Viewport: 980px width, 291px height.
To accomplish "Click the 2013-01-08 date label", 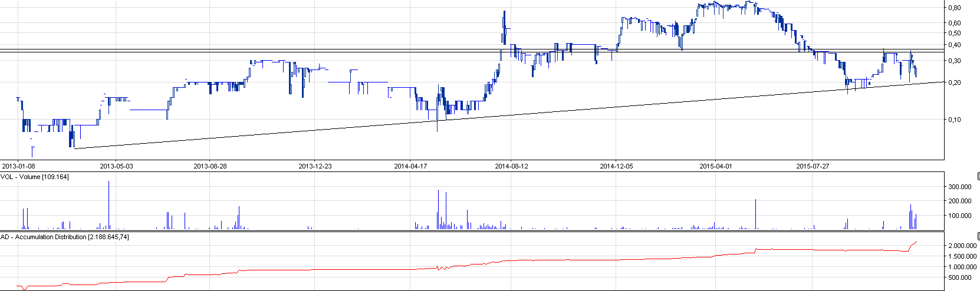I will 19,166.
